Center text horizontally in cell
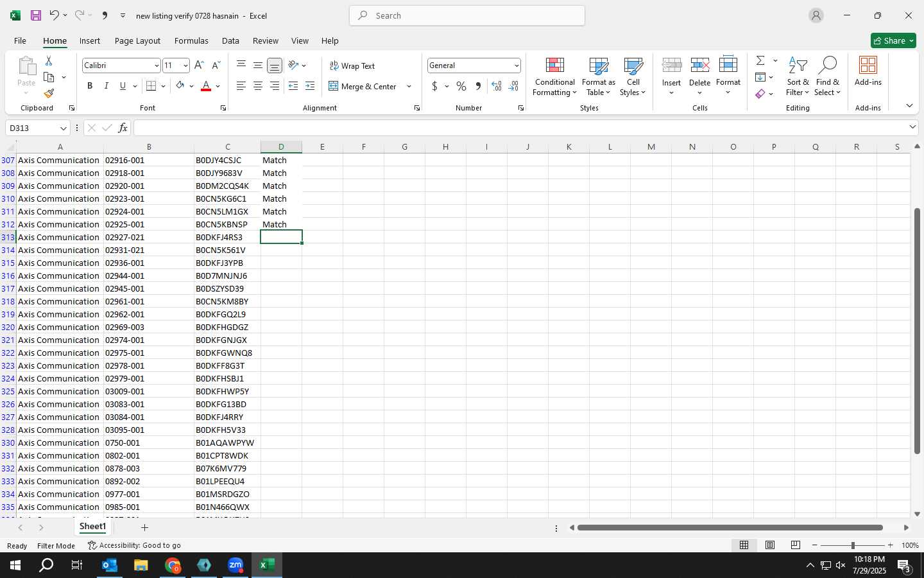The height and width of the screenshot is (578, 924). point(258,86)
